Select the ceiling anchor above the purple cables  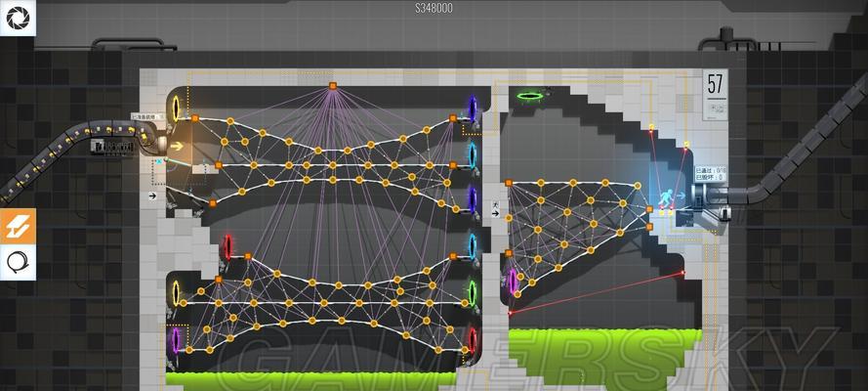point(333,86)
